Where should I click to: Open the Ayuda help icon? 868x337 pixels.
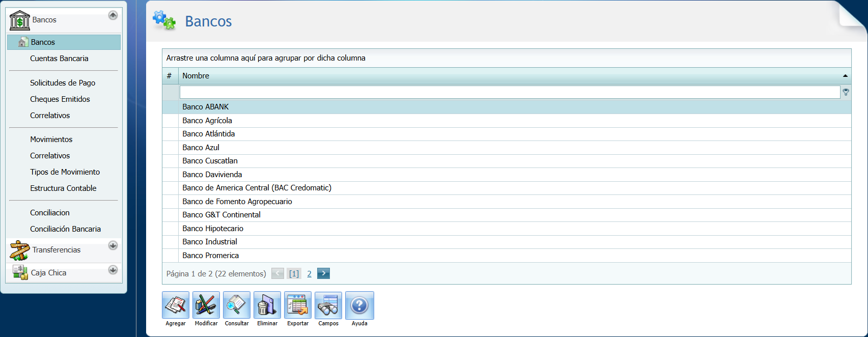pos(359,305)
